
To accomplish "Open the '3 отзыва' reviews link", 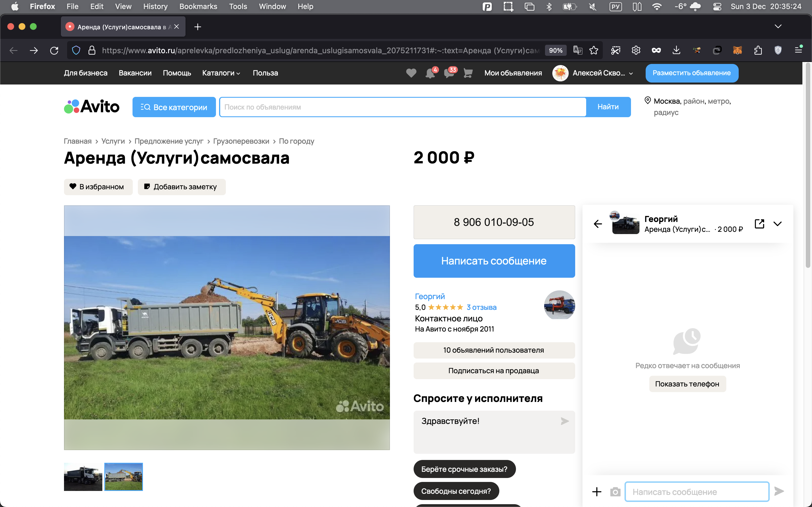I will click(481, 307).
